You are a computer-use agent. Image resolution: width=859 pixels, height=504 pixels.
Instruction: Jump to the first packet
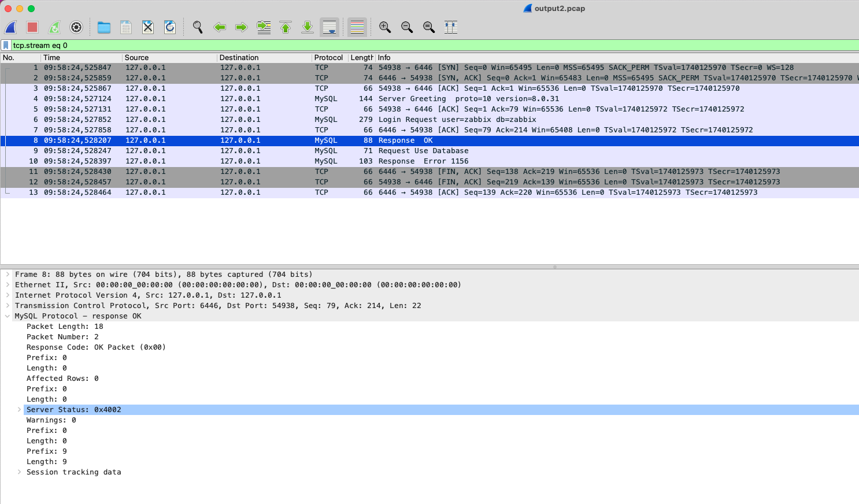point(286,27)
